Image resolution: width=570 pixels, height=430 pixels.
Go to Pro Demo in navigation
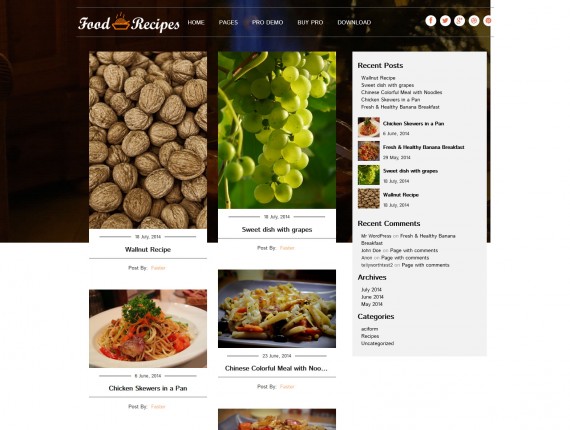tap(268, 23)
